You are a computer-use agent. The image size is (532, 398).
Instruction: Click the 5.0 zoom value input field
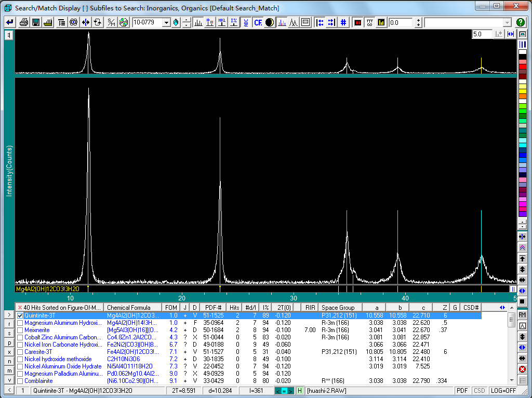(x=482, y=34)
